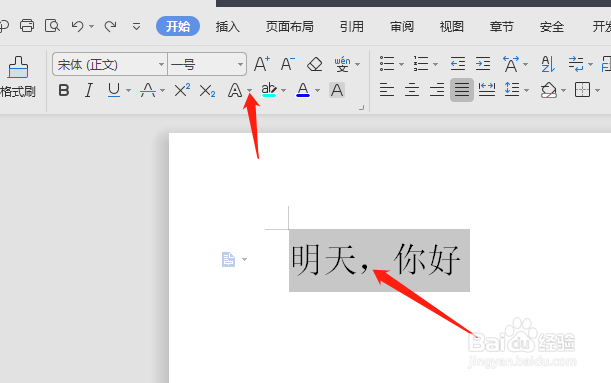Increase font size with A+ icon
The width and height of the screenshot is (611, 383).
pos(261,64)
